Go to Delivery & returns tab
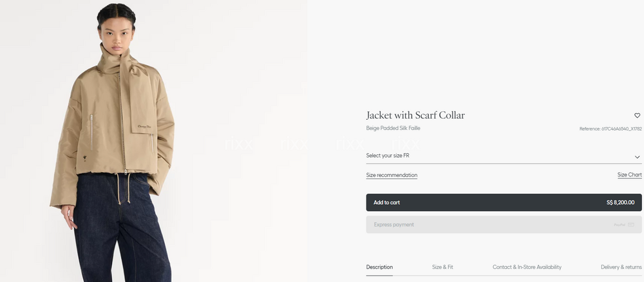Image resolution: width=644 pixels, height=282 pixels. (x=621, y=267)
